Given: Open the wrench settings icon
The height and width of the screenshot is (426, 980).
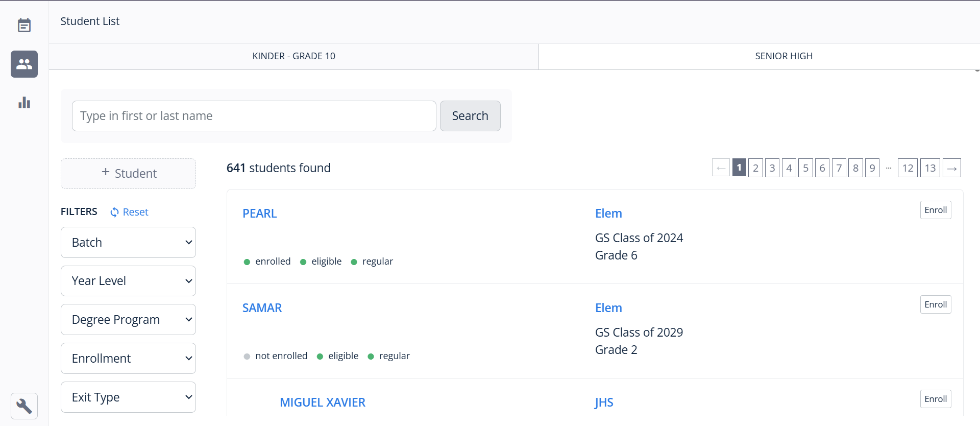Looking at the screenshot, I should (24, 406).
